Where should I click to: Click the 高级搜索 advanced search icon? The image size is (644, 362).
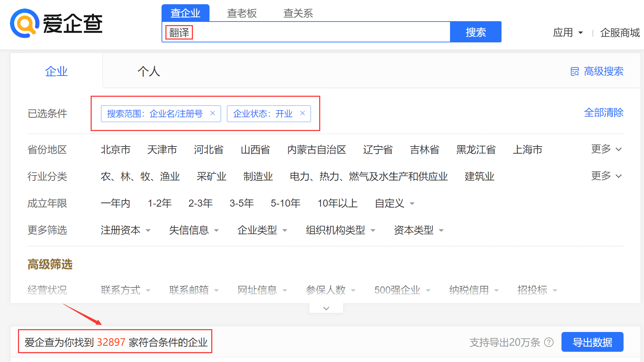(575, 71)
